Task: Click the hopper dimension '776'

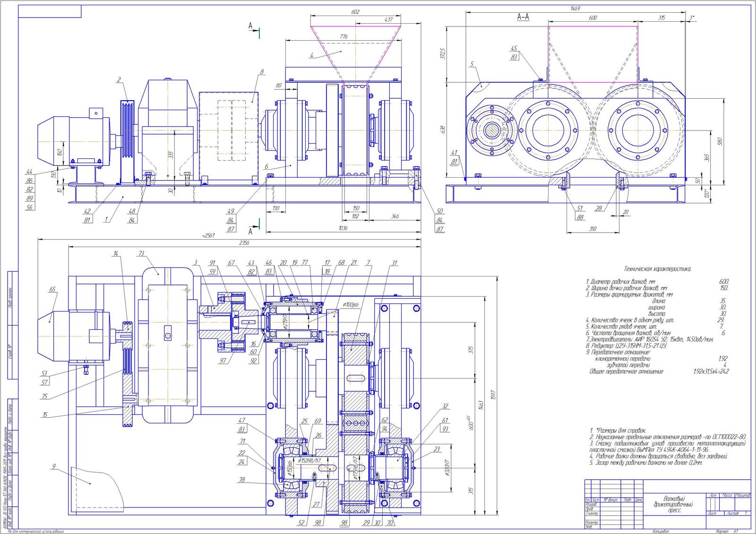Action: 344,36
